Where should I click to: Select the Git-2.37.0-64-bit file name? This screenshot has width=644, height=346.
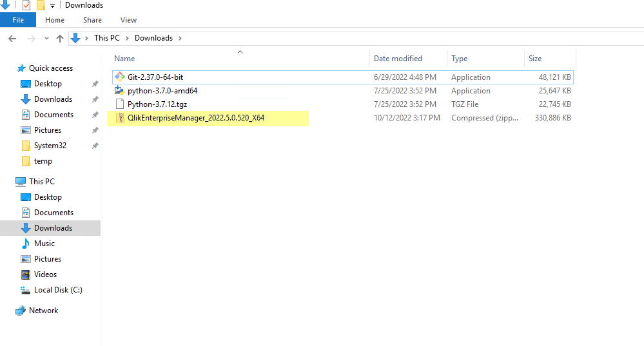155,77
